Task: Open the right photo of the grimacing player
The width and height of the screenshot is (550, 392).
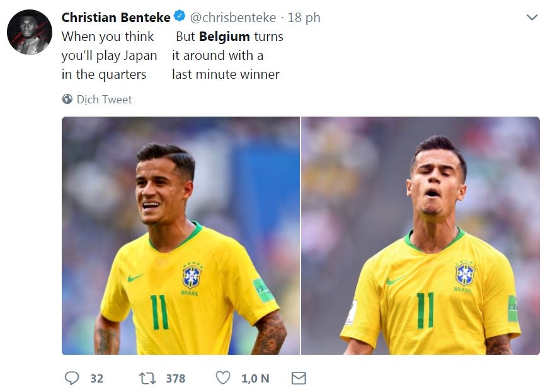Action: point(421,236)
